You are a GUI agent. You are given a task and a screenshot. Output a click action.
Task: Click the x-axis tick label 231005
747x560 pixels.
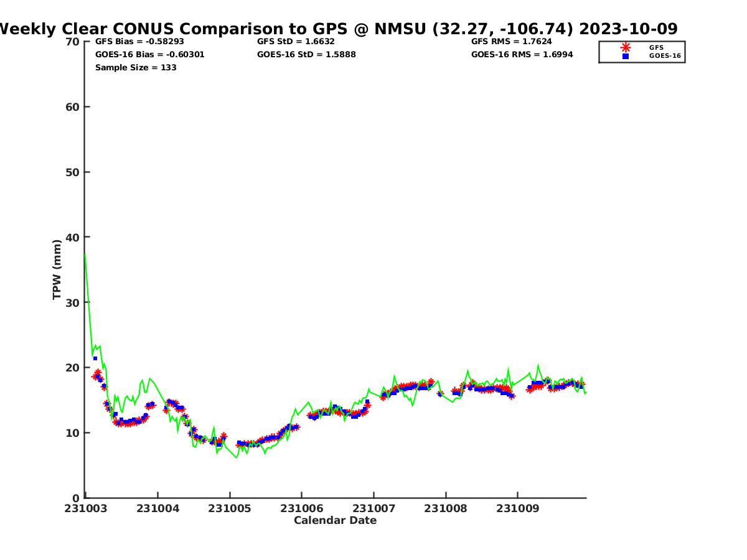click(230, 508)
